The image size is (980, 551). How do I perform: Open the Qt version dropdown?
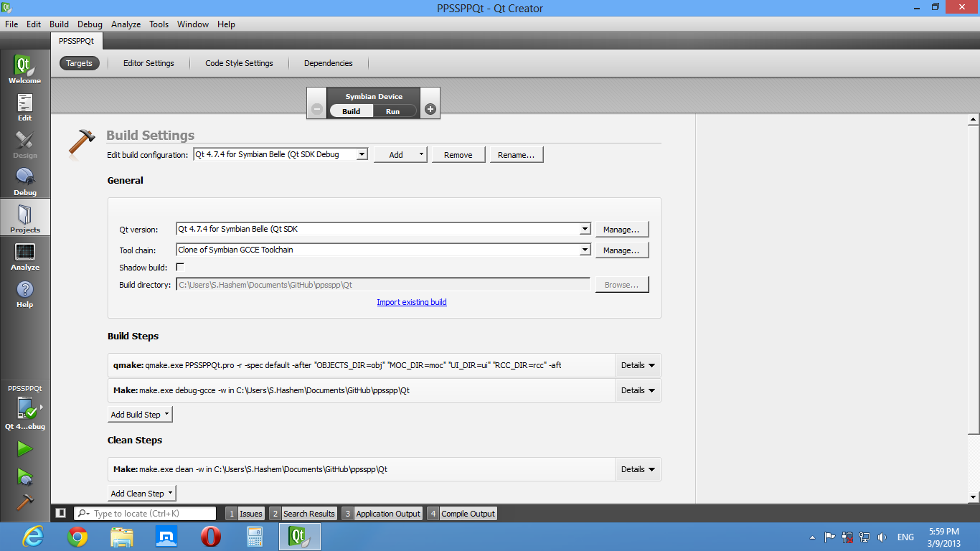(x=383, y=229)
